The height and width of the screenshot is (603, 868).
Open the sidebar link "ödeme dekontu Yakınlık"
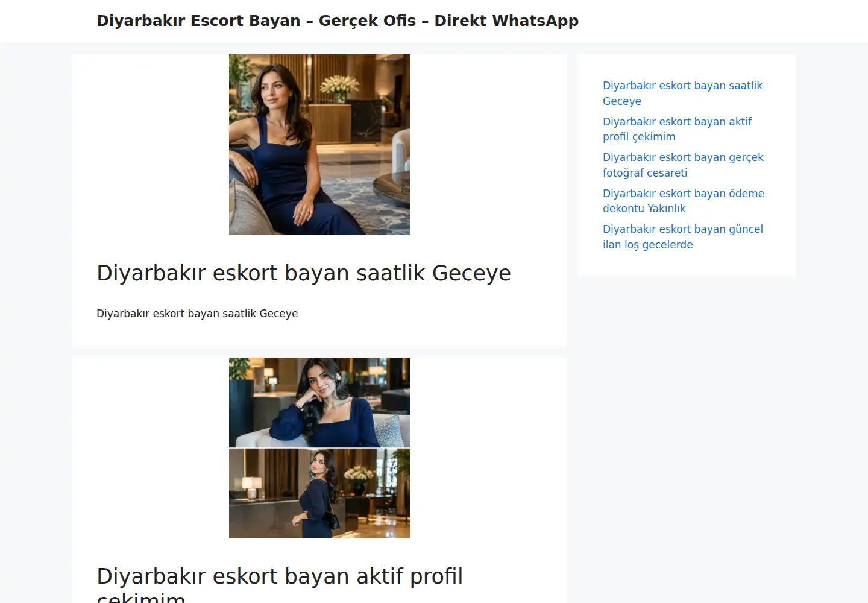(x=684, y=201)
